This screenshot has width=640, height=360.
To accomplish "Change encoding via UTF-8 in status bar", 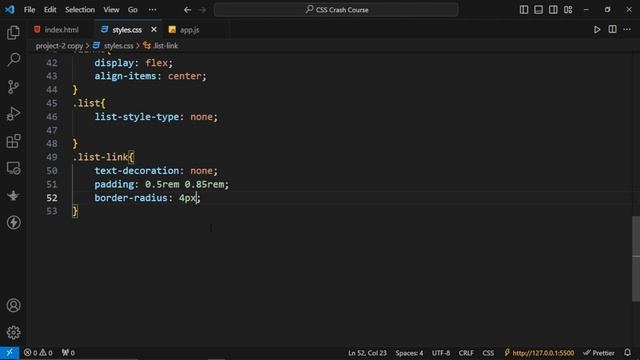I will (441, 353).
